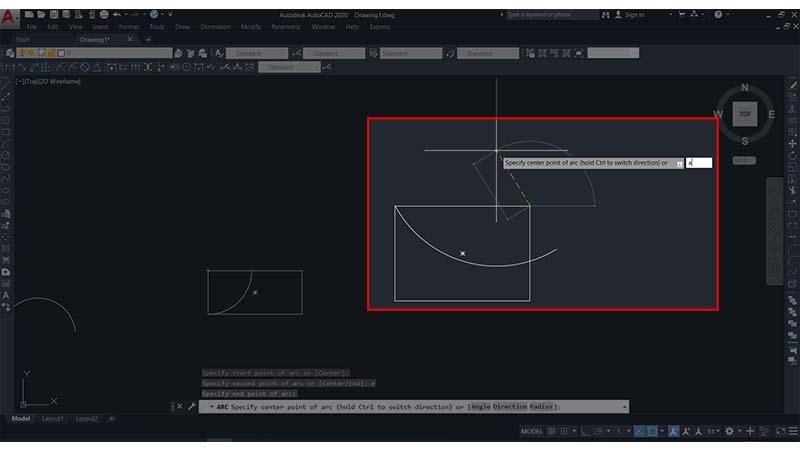Open the Dimension toolbar style Standard dropdown

click(289, 67)
